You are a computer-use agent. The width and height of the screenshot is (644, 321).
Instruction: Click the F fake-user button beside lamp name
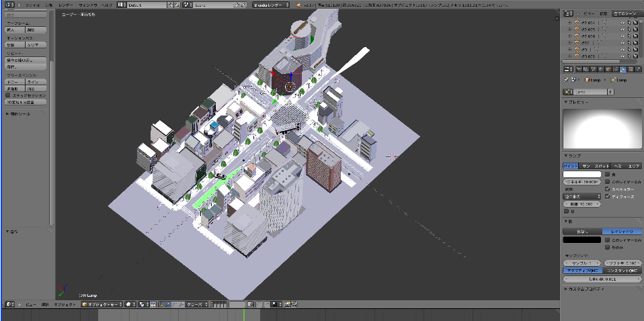point(610,91)
